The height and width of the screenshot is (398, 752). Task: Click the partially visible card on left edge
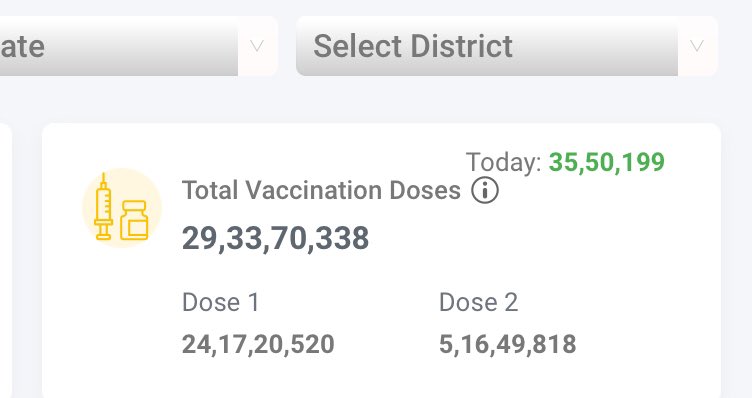[5, 260]
